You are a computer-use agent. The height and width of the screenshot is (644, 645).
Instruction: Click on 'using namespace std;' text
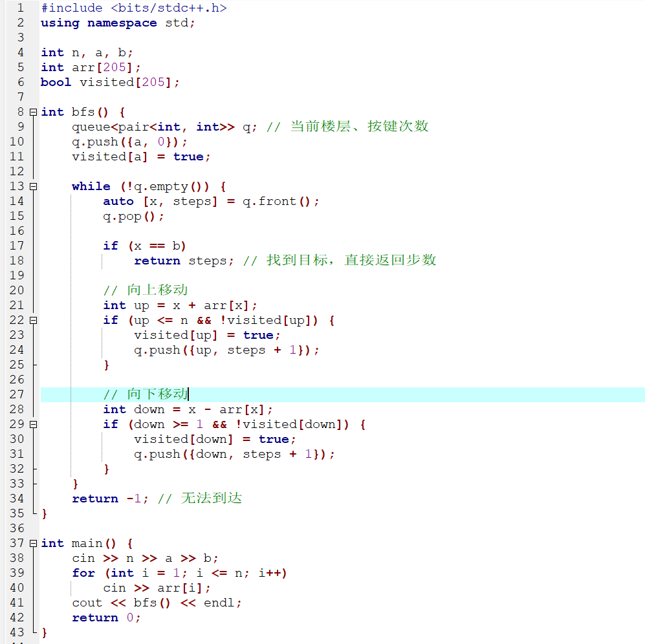point(117,23)
